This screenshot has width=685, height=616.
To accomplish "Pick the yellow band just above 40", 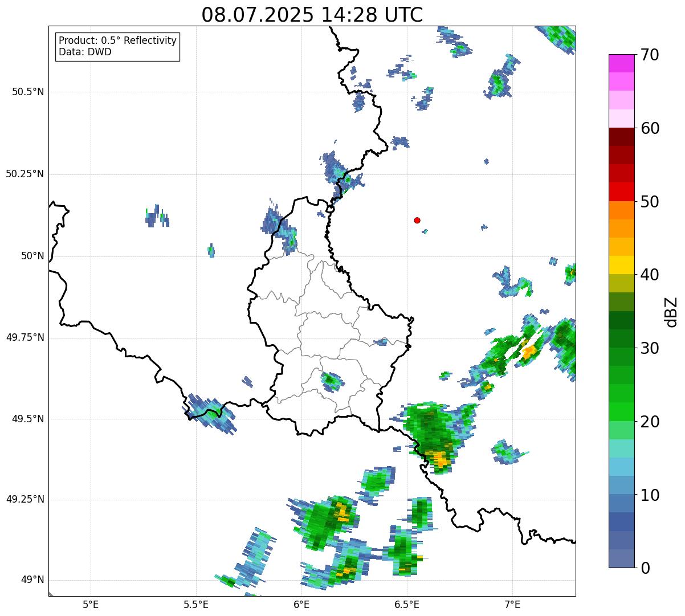I will pos(621,266).
